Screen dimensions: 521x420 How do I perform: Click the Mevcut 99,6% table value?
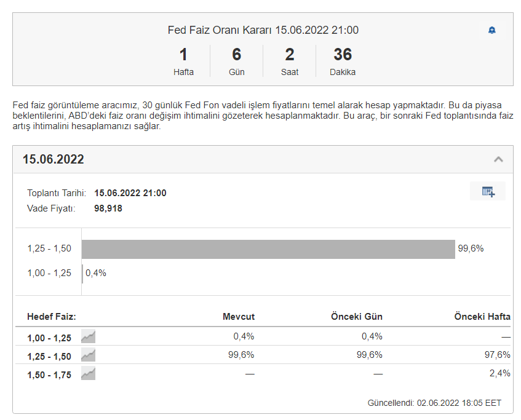(241, 355)
